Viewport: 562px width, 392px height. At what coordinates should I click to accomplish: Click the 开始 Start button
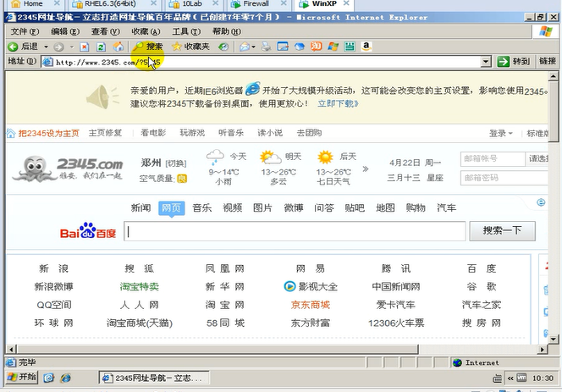tap(22, 377)
